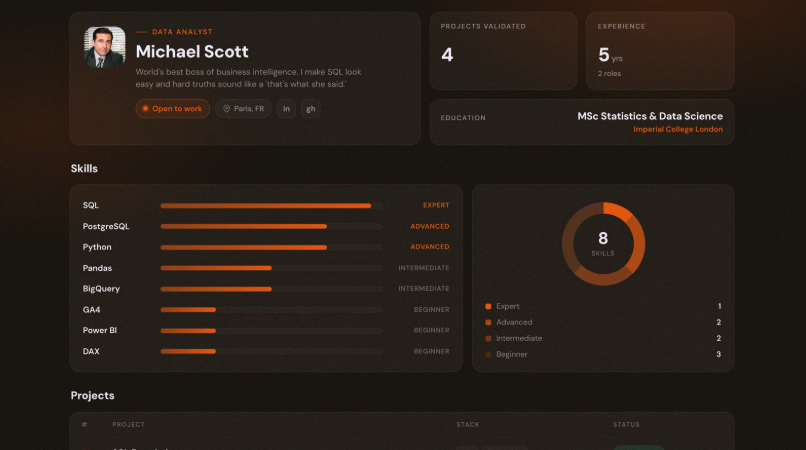Click the BEGINNER label on DAX row
Viewport: 806px width, 450px height.
click(431, 351)
